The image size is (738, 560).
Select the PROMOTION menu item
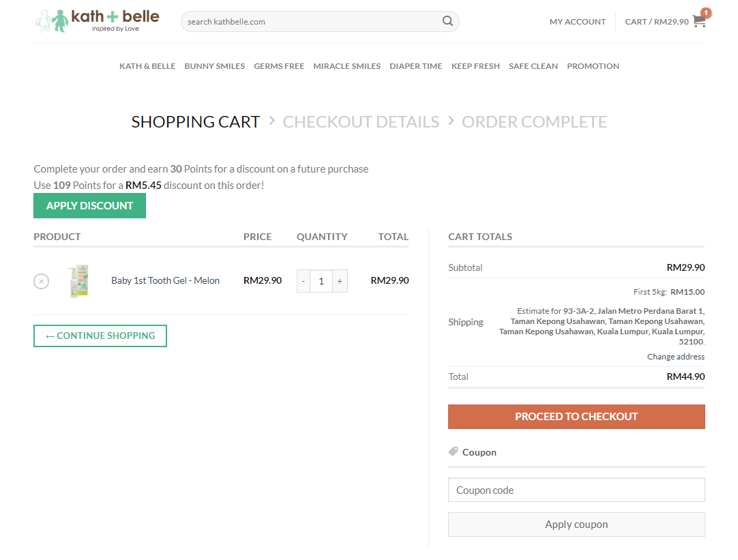click(x=593, y=66)
